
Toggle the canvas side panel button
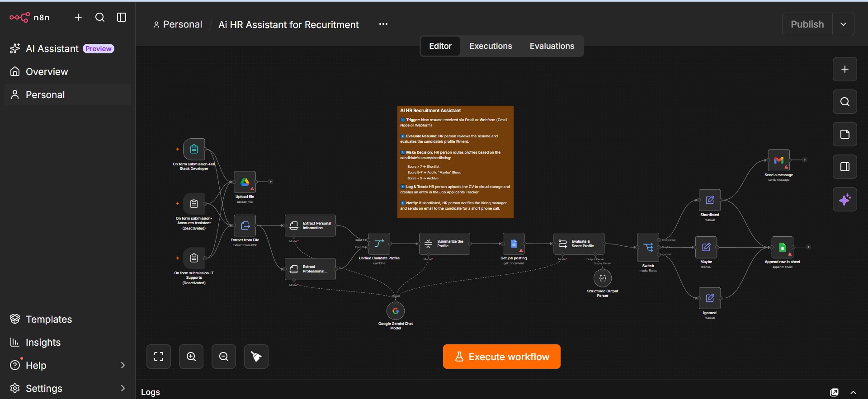(x=845, y=167)
